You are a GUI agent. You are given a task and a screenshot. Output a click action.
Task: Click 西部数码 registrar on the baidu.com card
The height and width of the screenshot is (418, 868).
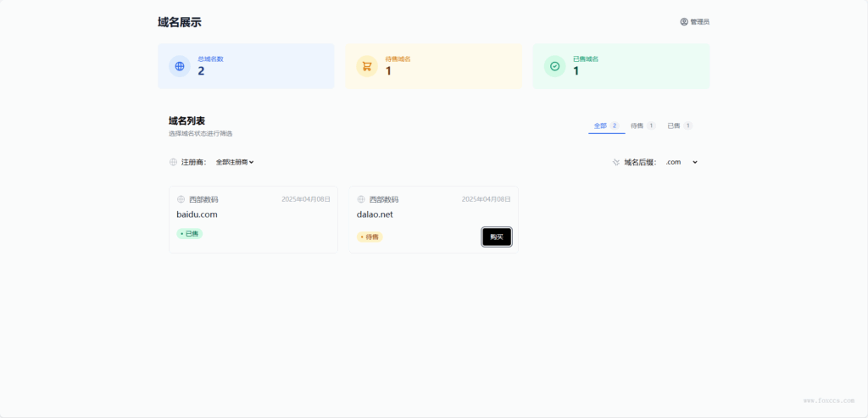pos(203,199)
